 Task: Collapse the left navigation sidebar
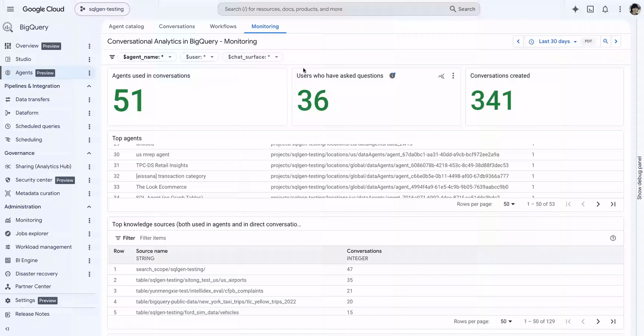click(x=7, y=329)
